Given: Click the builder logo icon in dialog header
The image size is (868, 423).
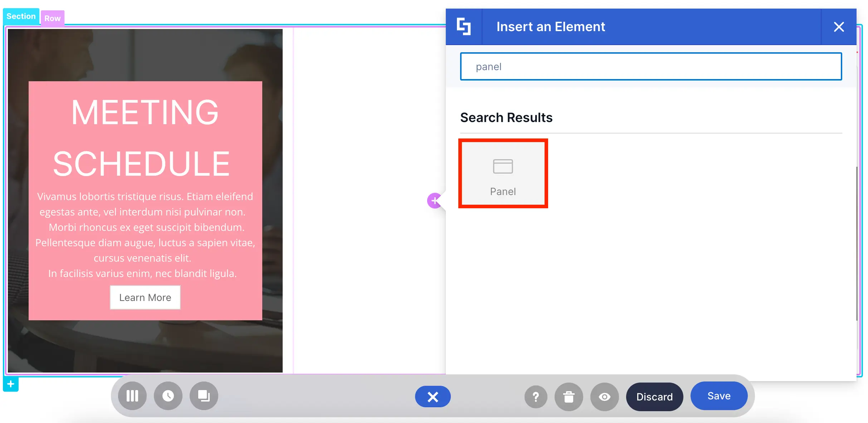Looking at the screenshot, I should pos(464,27).
